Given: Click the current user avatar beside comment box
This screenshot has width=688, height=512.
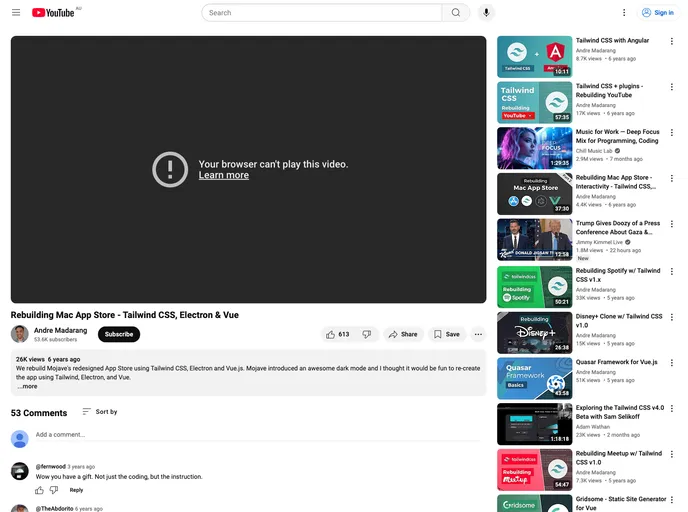Looking at the screenshot, I should tap(20, 439).
